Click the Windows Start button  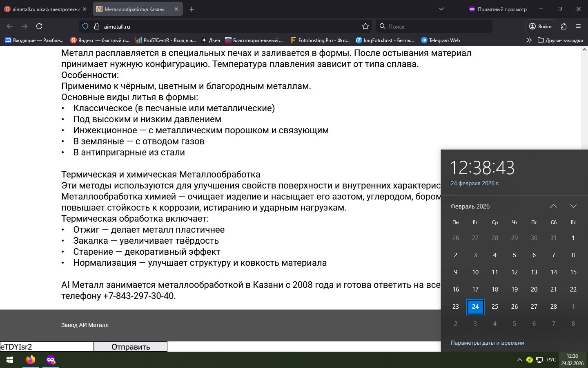[x=10, y=360]
